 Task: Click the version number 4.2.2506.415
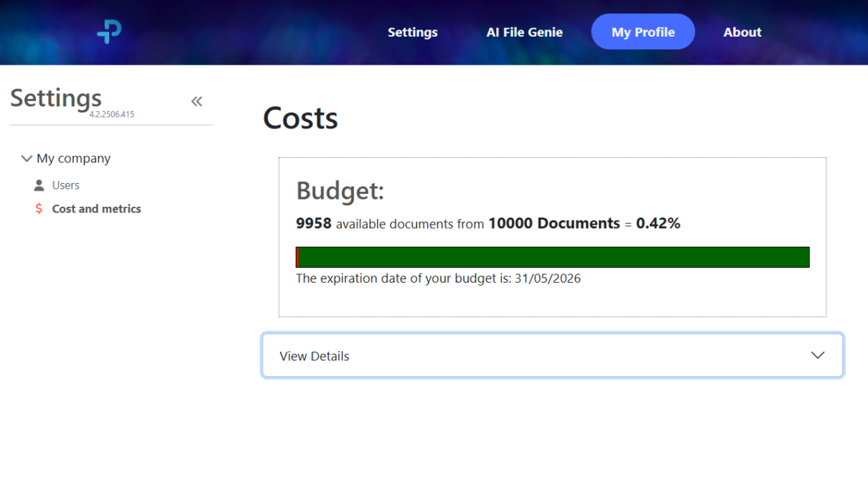point(112,114)
